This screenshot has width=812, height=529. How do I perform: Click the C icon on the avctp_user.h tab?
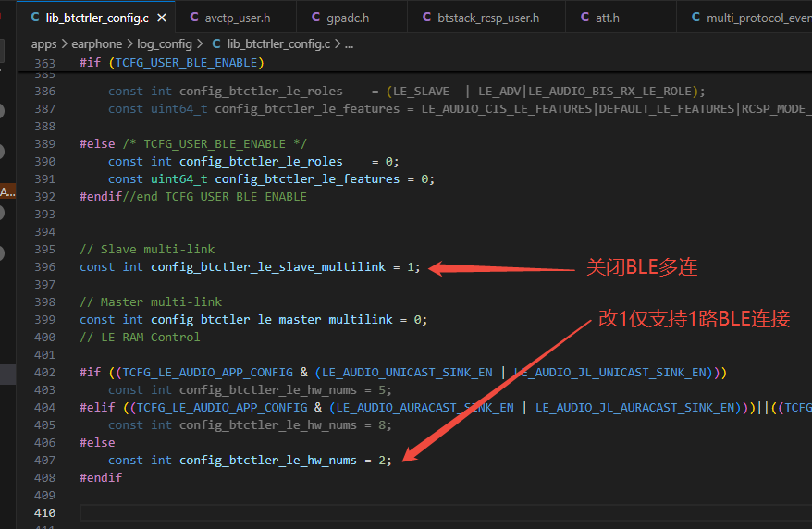(x=194, y=18)
